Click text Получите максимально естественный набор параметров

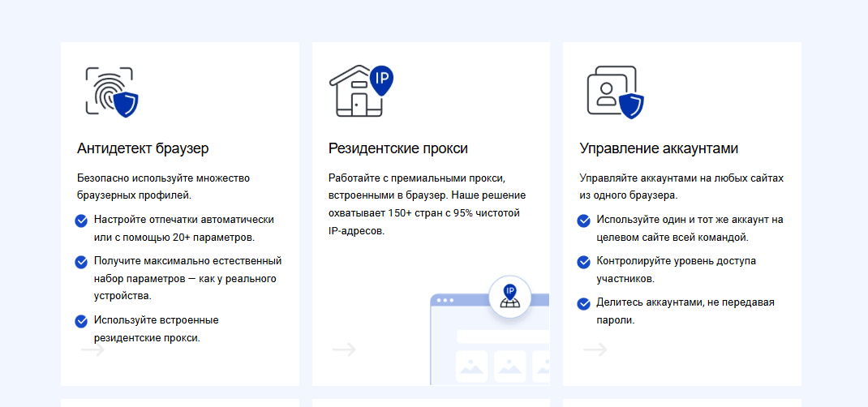[187, 269]
